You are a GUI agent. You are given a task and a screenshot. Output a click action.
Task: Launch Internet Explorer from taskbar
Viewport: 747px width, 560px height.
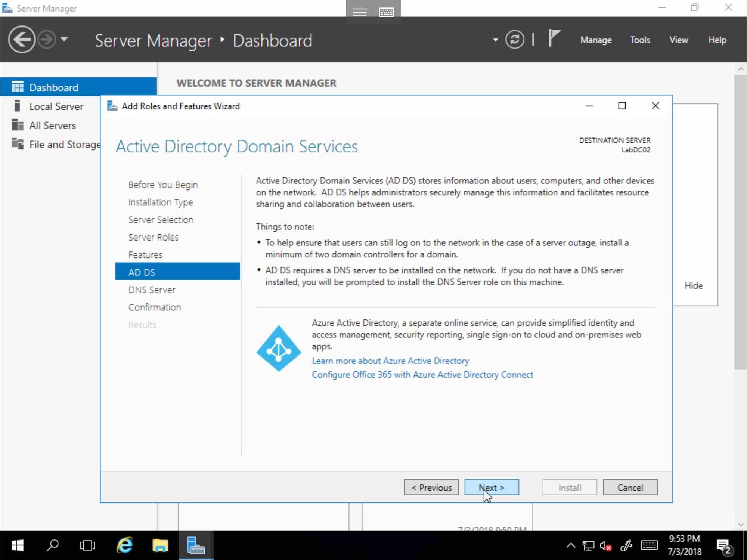(x=124, y=546)
